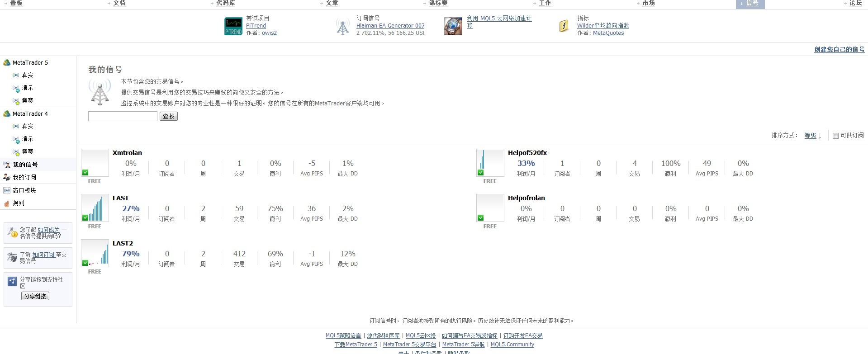This screenshot has width=868, height=354.
Task: Open the Helpof520fx signal chart thumbnail
Action: (x=490, y=163)
